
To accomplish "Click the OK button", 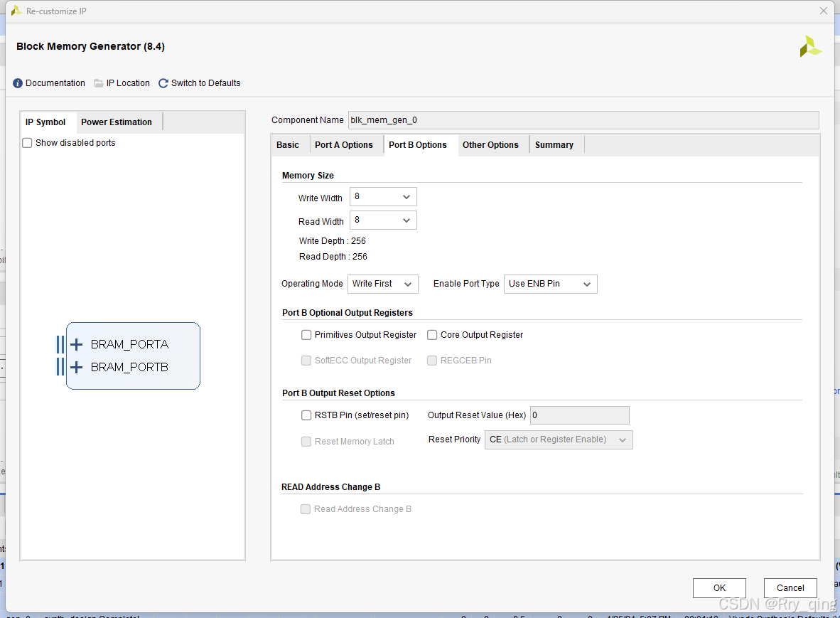I will (x=719, y=588).
